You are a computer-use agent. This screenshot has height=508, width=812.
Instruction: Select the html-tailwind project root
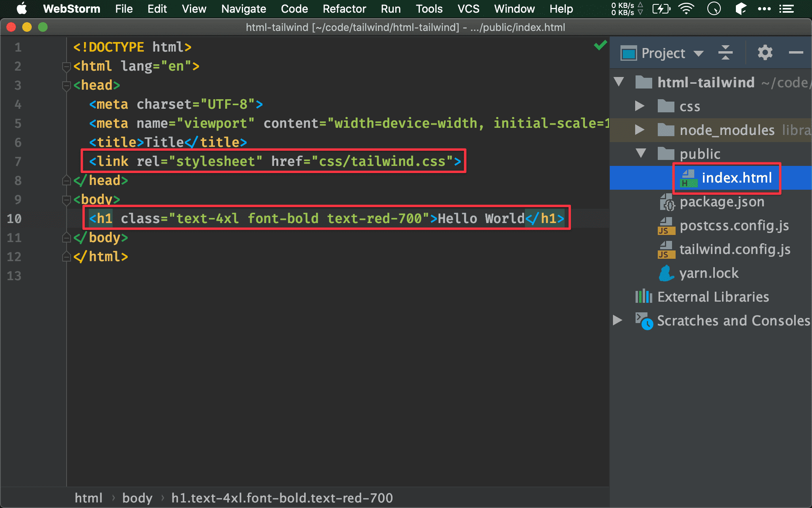click(x=706, y=83)
